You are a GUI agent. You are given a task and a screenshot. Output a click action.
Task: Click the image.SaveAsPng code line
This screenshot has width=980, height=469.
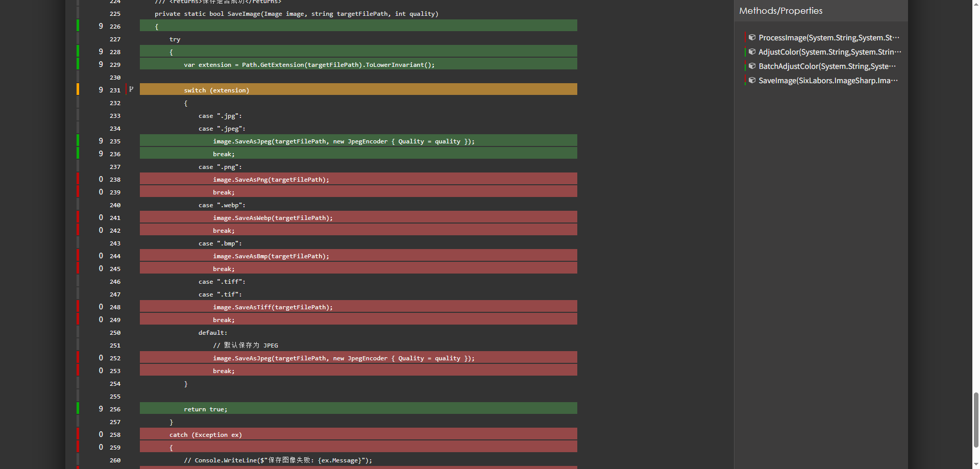coord(271,180)
